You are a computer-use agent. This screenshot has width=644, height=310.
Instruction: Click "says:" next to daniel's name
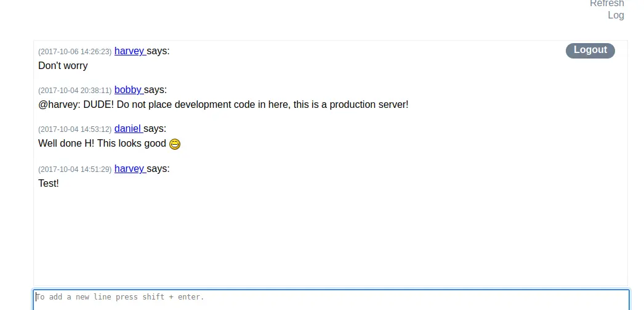tap(155, 129)
